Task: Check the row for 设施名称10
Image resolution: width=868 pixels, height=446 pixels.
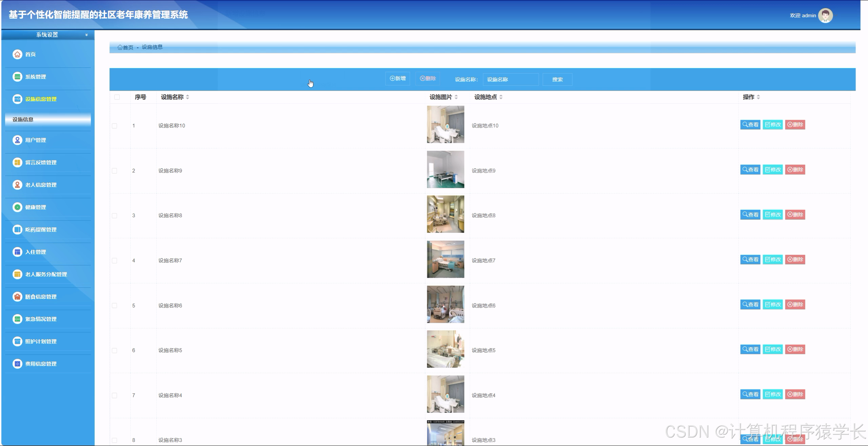Action: tap(115, 126)
